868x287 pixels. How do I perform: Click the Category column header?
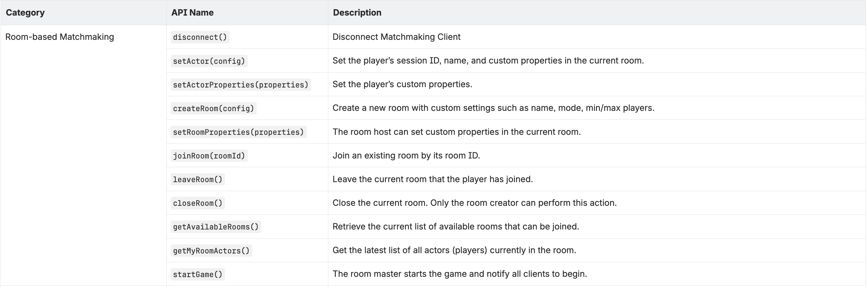tap(25, 13)
